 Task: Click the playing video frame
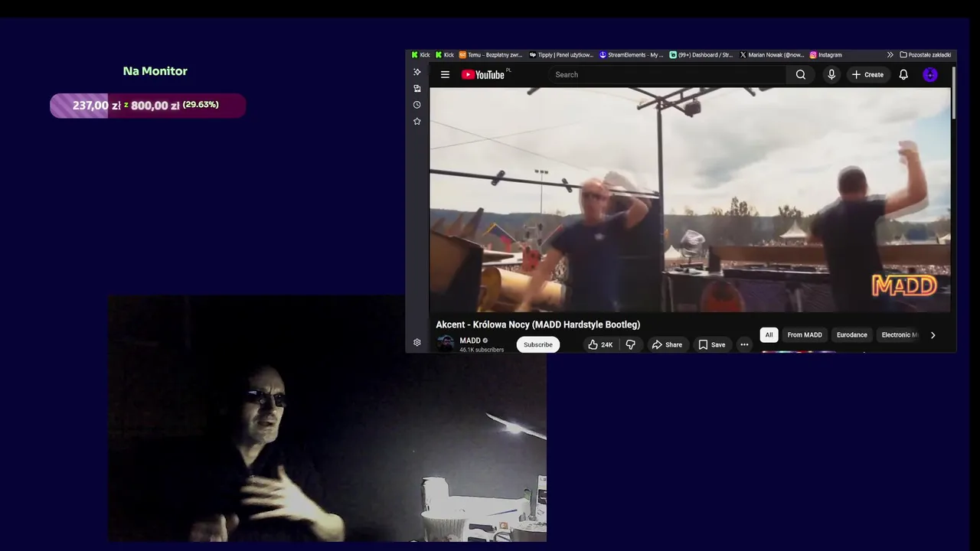(x=690, y=200)
